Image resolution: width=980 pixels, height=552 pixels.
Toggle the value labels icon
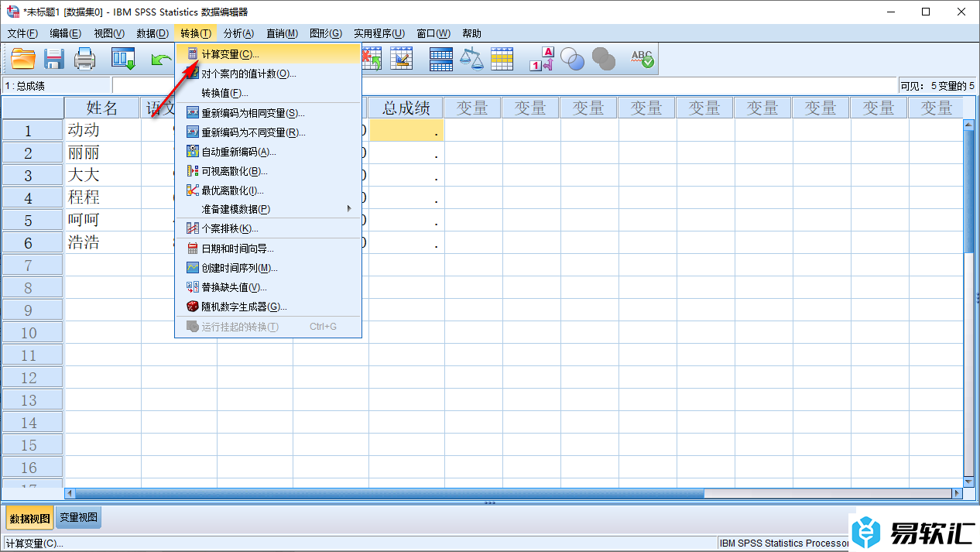point(542,59)
